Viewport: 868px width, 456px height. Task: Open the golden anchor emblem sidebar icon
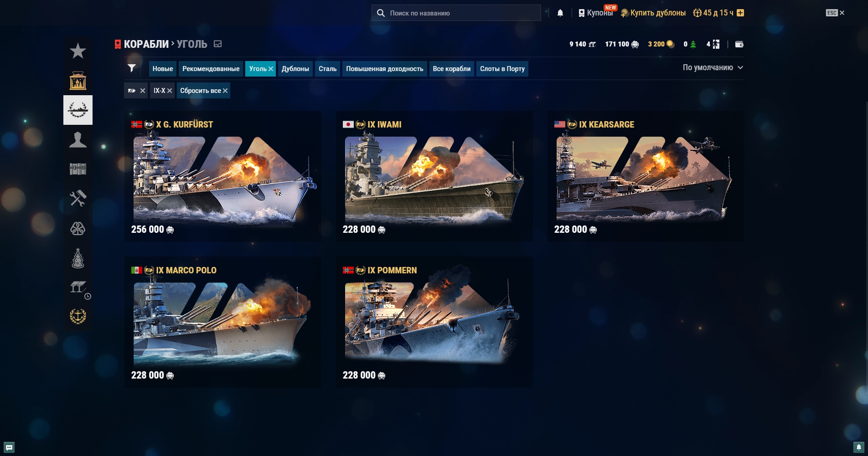click(78, 316)
